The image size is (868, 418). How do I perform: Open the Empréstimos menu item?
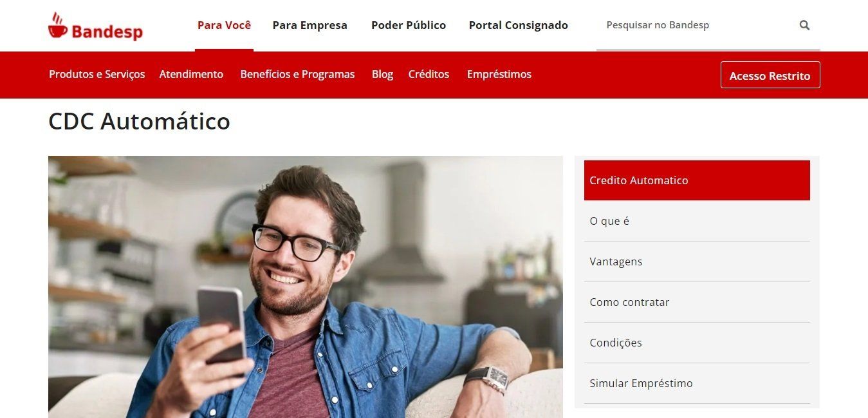(499, 74)
